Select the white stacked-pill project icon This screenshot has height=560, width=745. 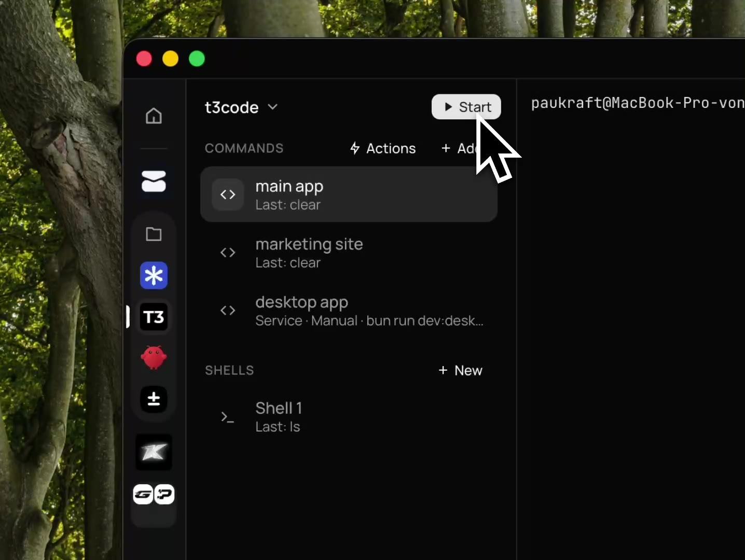coord(154,181)
